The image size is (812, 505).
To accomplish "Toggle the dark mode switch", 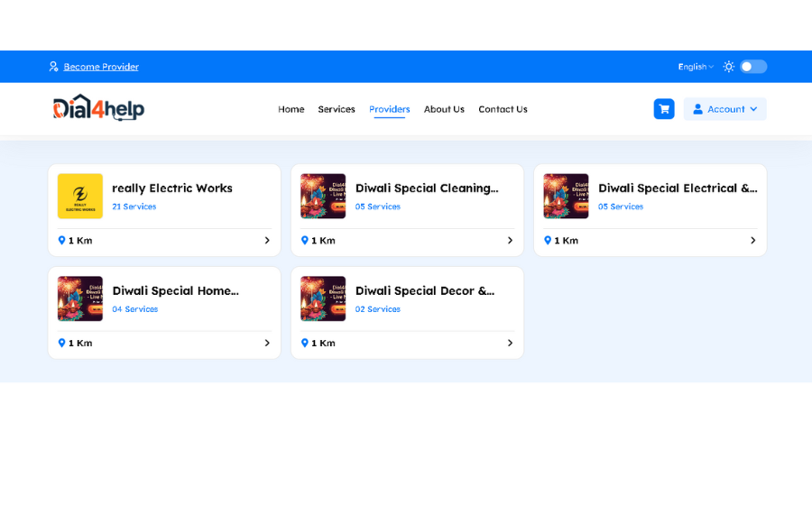I will (x=753, y=67).
